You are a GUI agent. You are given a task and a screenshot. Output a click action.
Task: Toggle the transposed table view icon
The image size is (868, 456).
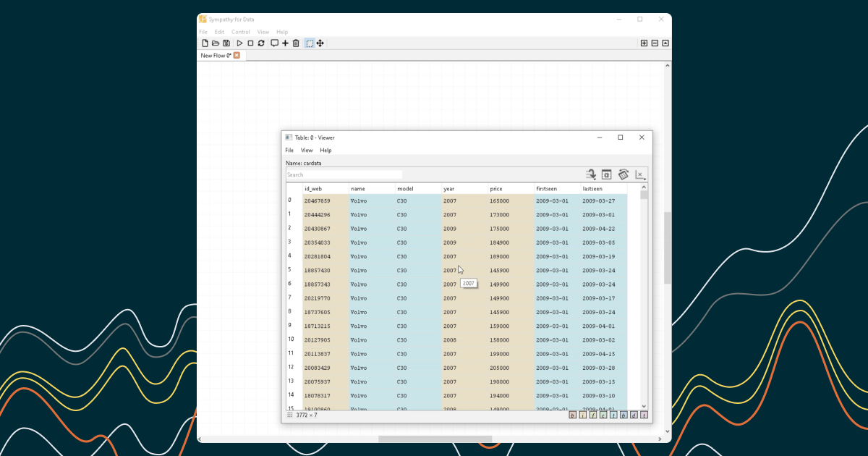click(x=623, y=174)
